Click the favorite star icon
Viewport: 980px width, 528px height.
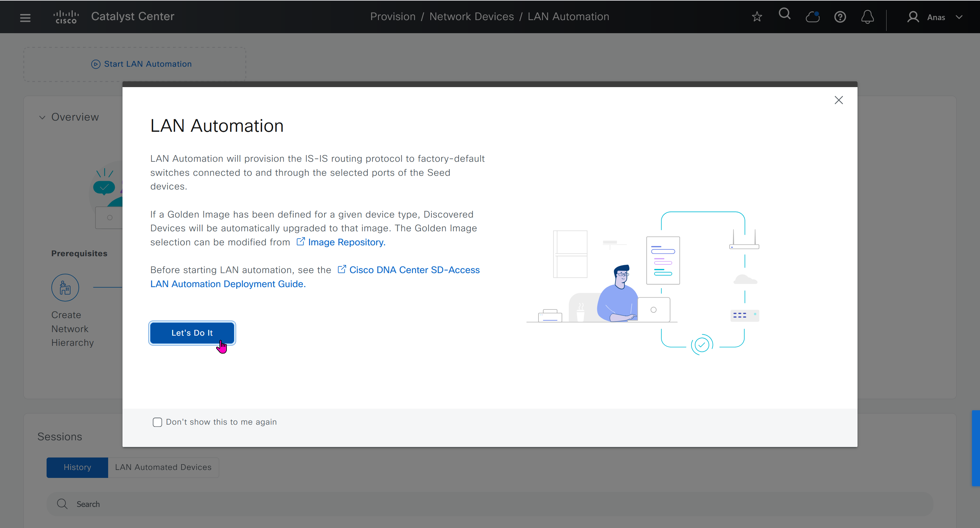[757, 17]
